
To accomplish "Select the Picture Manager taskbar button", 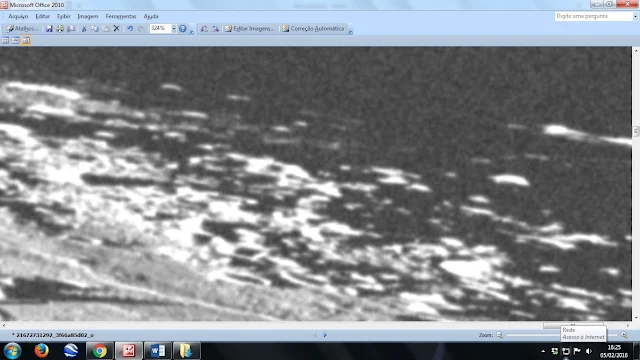I will click(129, 351).
